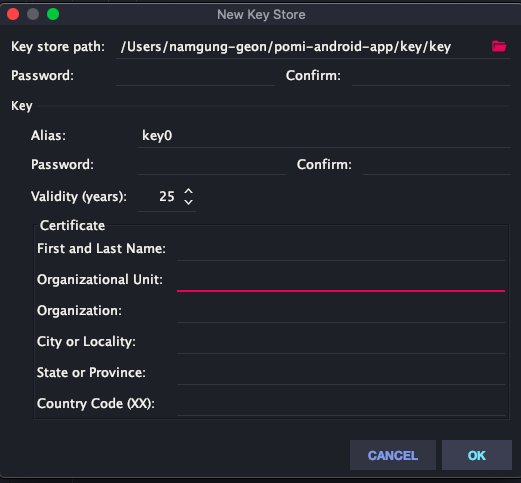Focus the key Confirm field under Alias
The image size is (521, 483).
(437, 164)
